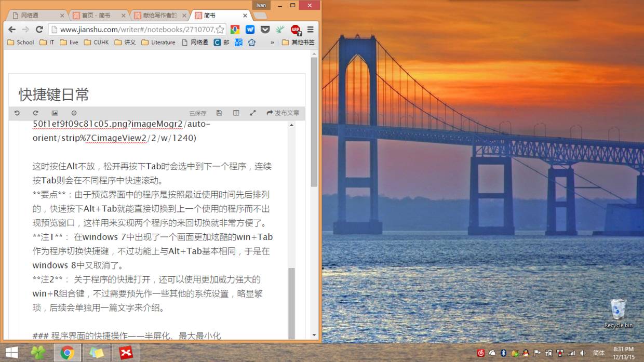
Task: Open Action Center flag icon
Action: [537, 353]
